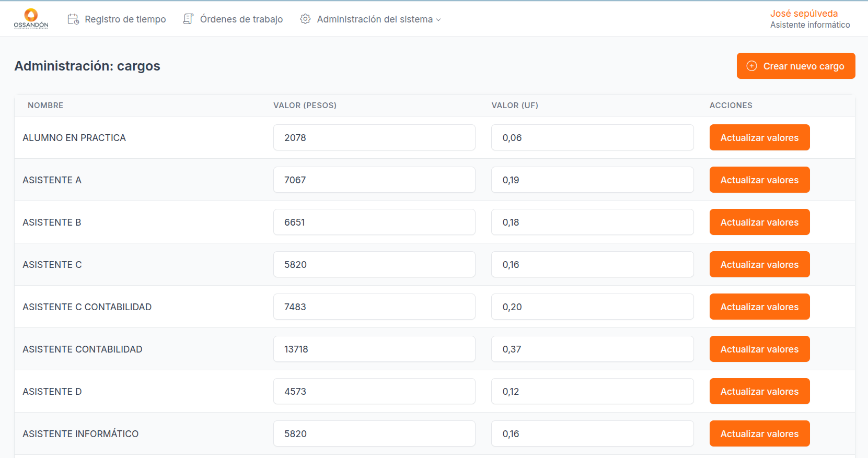Screen dimensions: 868x458
Task: Focus ASISTENTE C pesos field
Action: 374,264
